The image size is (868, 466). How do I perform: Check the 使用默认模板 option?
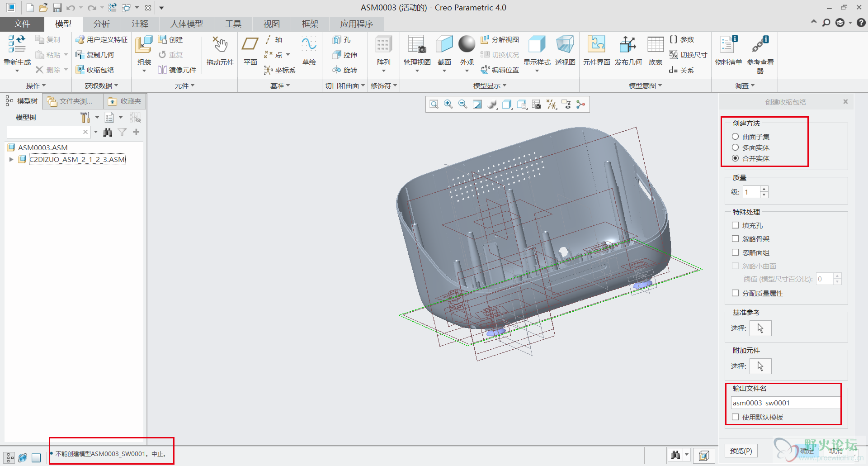pyautogui.click(x=735, y=417)
